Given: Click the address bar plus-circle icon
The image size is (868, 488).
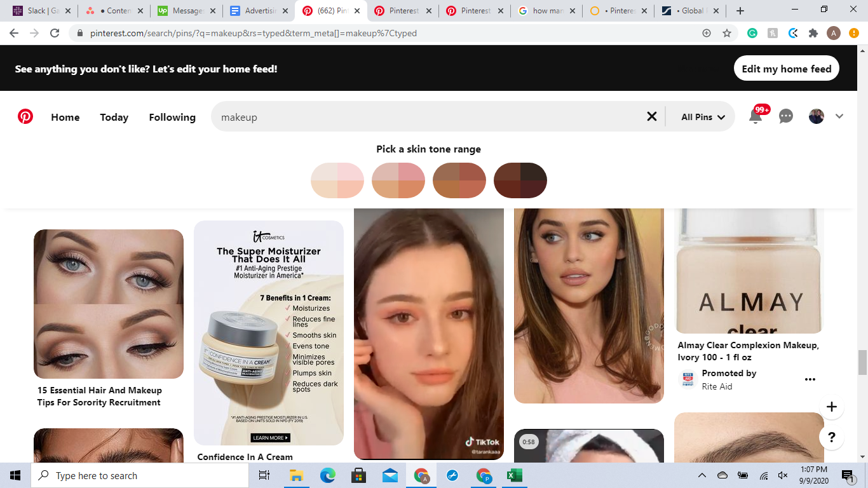Looking at the screenshot, I should [x=707, y=33].
